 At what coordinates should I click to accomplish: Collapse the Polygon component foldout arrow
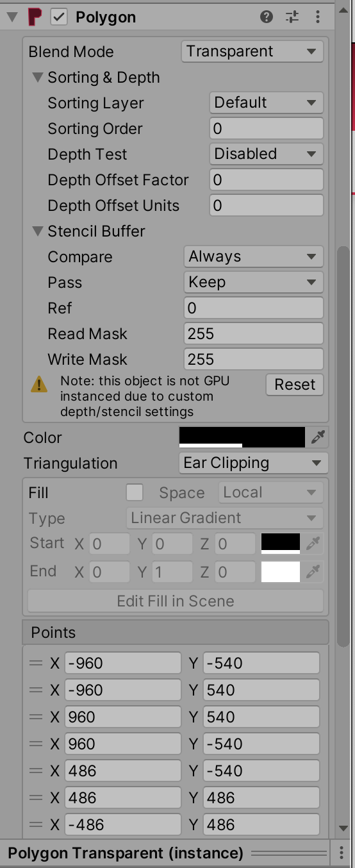point(12,17)
